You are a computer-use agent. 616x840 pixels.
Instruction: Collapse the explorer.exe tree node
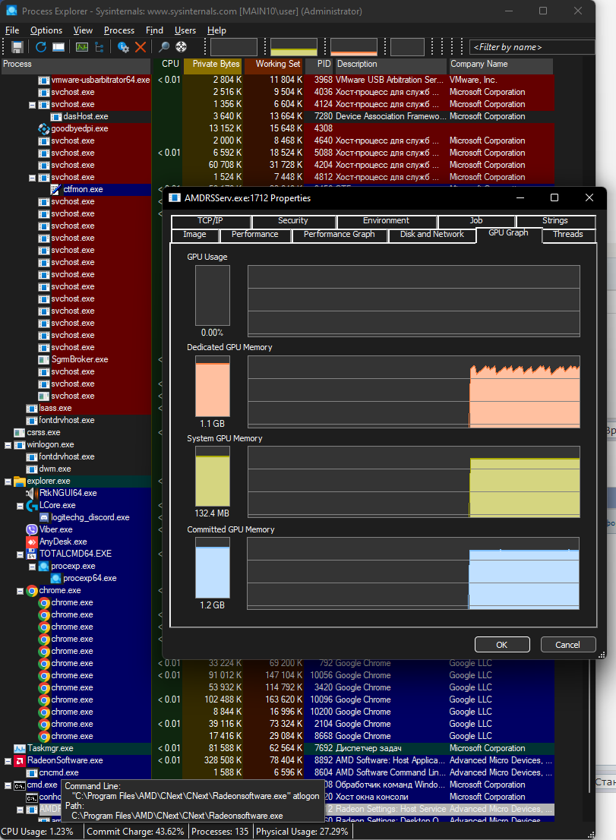pyautogui.click(x=8, y=482)
